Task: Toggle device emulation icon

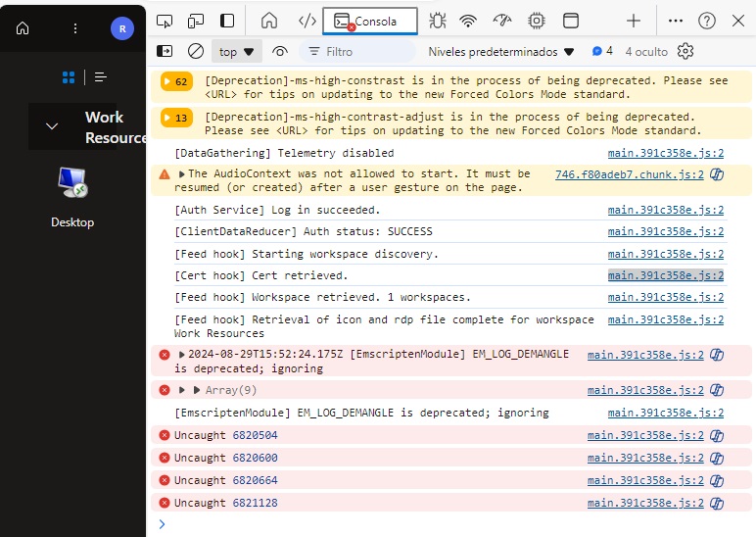Action: click(196, 22)
